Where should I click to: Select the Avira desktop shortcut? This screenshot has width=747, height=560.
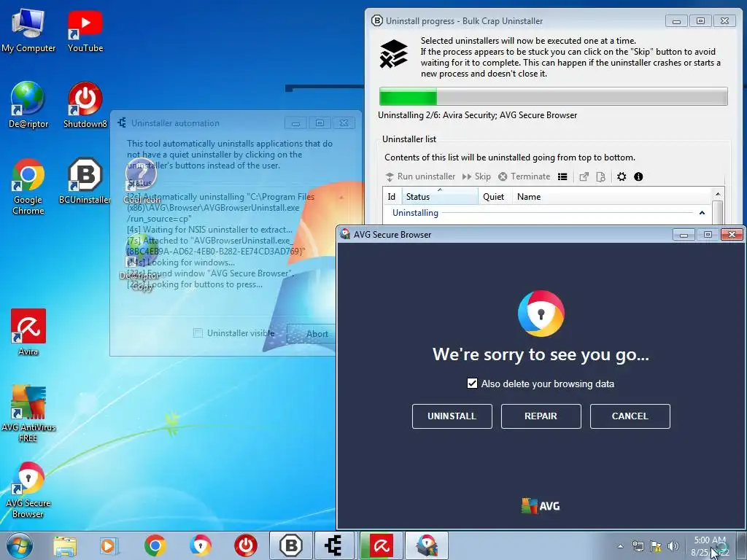pyautogui.click(x=28, y=332)
